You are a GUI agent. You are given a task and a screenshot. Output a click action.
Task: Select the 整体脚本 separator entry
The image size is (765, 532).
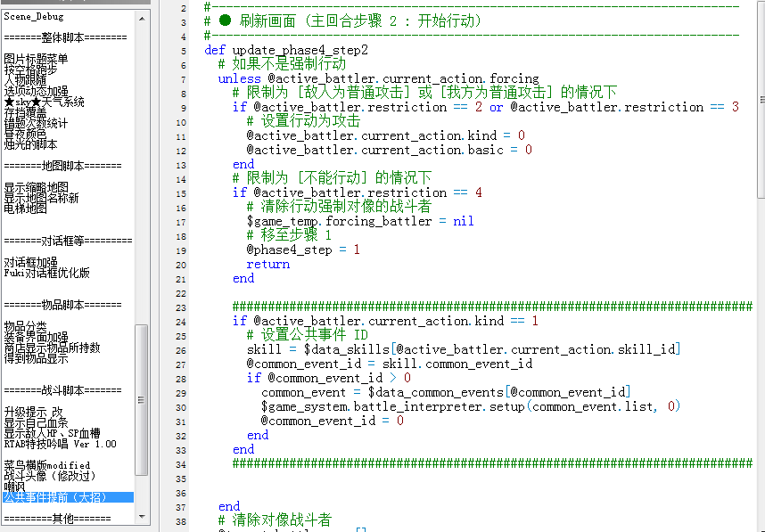point(65,38)
